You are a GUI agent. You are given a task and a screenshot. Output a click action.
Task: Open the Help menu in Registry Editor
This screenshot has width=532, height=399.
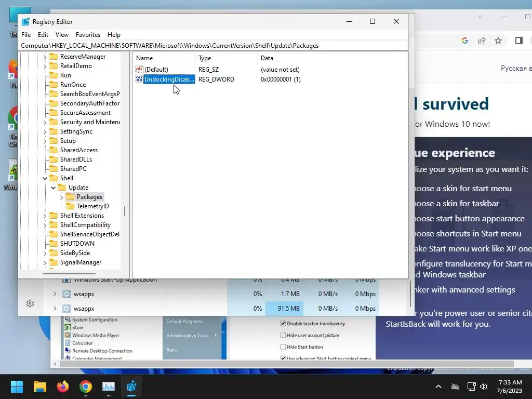(114, 35)
